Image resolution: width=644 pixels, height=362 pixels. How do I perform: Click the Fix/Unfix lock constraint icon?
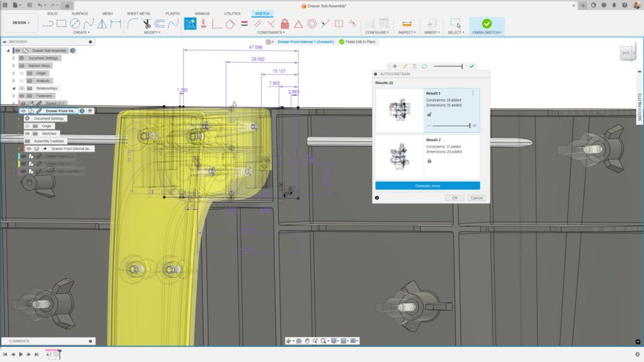point(285,23)
